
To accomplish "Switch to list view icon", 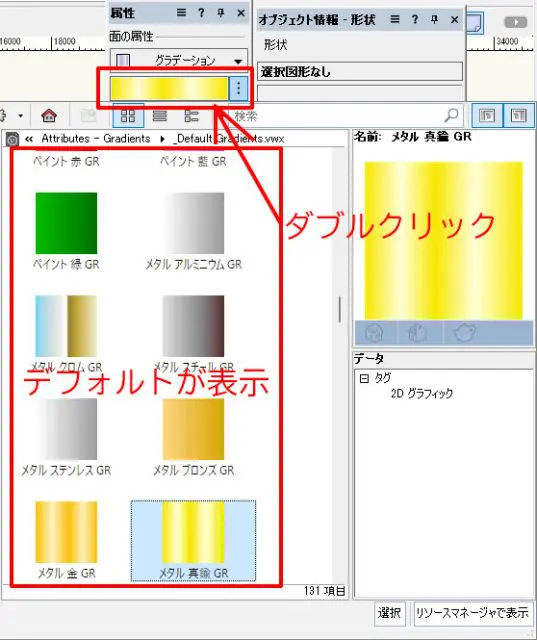I will coord(160,116).
